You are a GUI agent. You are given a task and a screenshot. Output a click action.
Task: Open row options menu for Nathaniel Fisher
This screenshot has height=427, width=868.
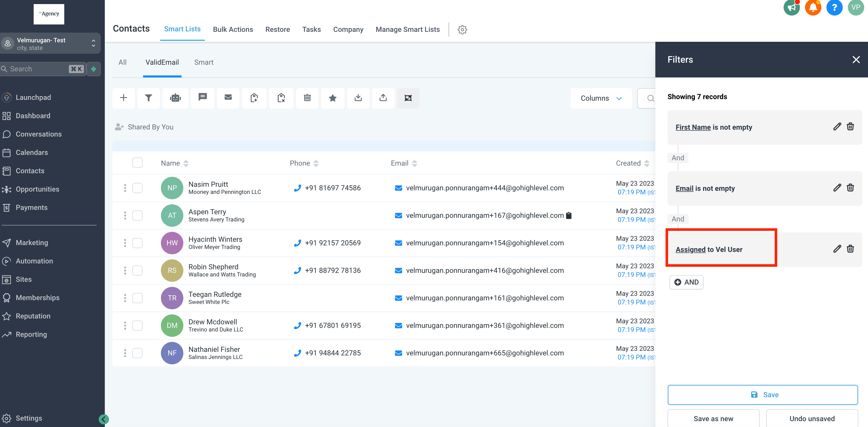pyautogui.click(x=125, y=353)
